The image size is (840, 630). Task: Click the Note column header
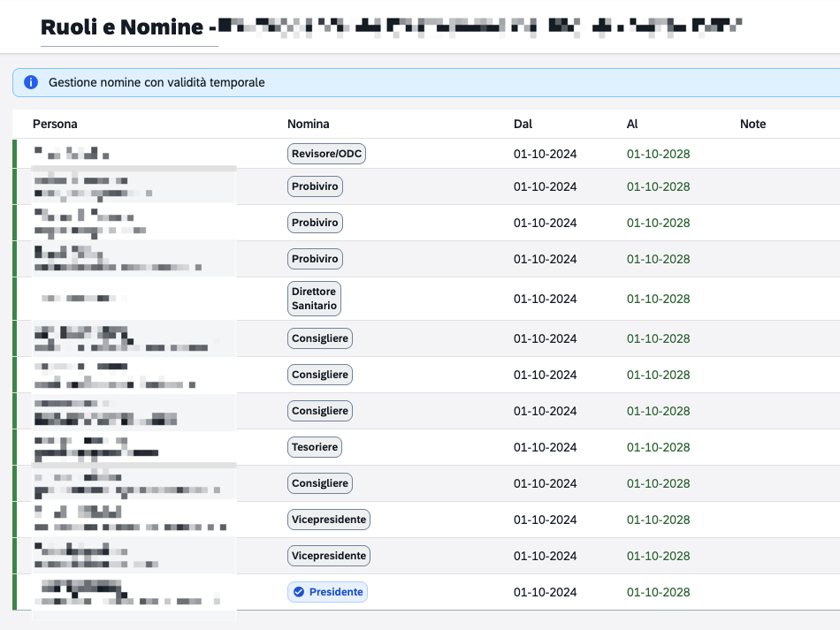(x=752, y=125)
